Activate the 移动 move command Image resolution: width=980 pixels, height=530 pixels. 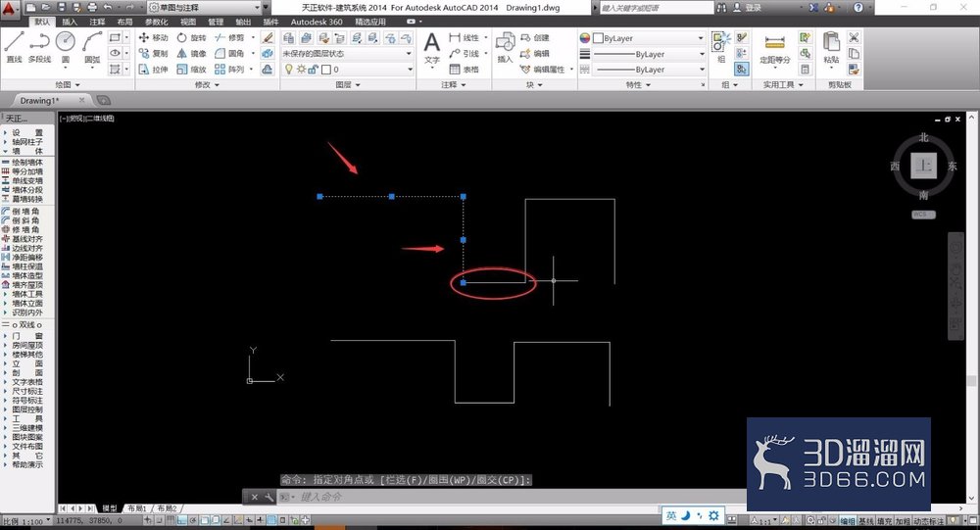[153, 37]
